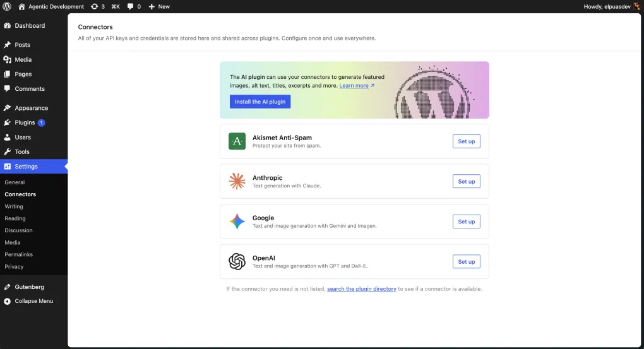Follow the Learn more link
Screen dimensions: 644x349
[354, 85]
